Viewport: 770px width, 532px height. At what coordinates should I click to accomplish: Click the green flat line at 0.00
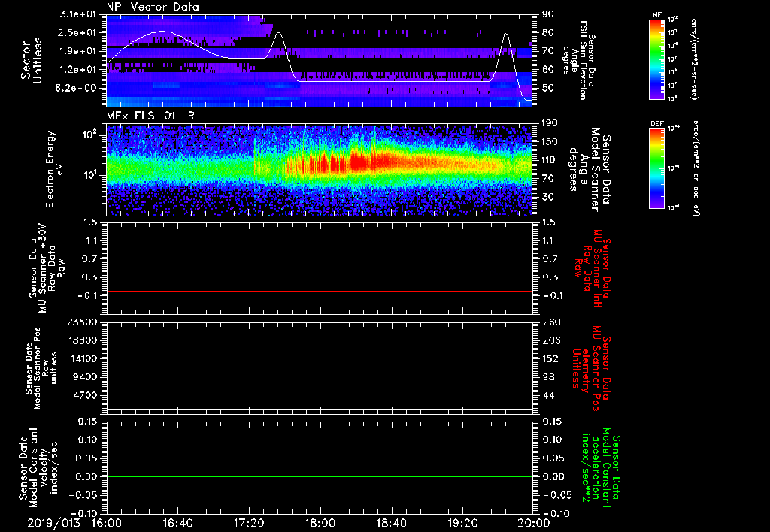coord(320,476)
